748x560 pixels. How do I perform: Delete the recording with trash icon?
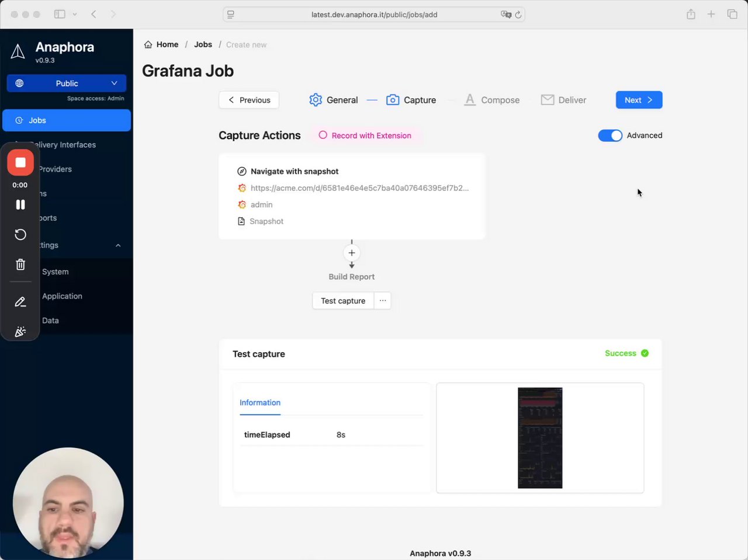click(x=20, y=265)
